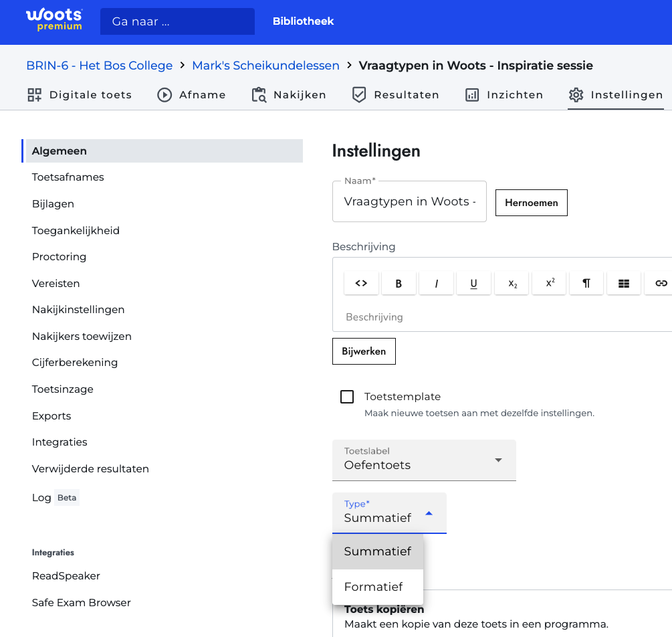Collapse the Type dropdown
Screen dimensions: 672x637
389,513
